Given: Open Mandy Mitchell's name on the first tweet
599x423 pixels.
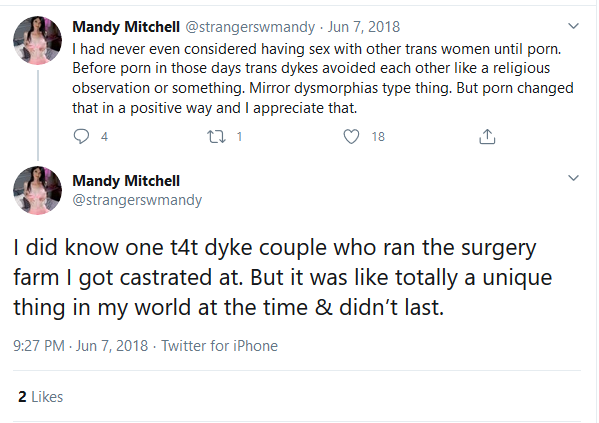Looking at the screenshot, I should point(126,27).
